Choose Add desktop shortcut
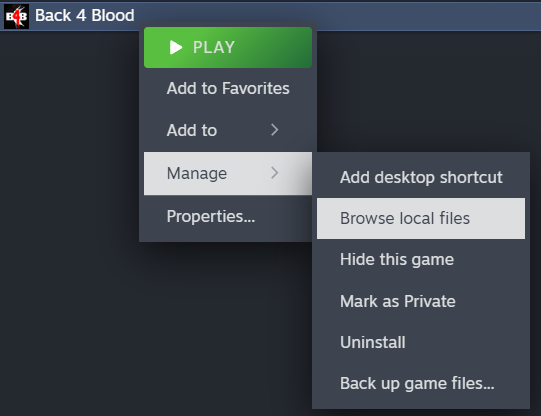This screenshot has height=416, width=541. 421,177
